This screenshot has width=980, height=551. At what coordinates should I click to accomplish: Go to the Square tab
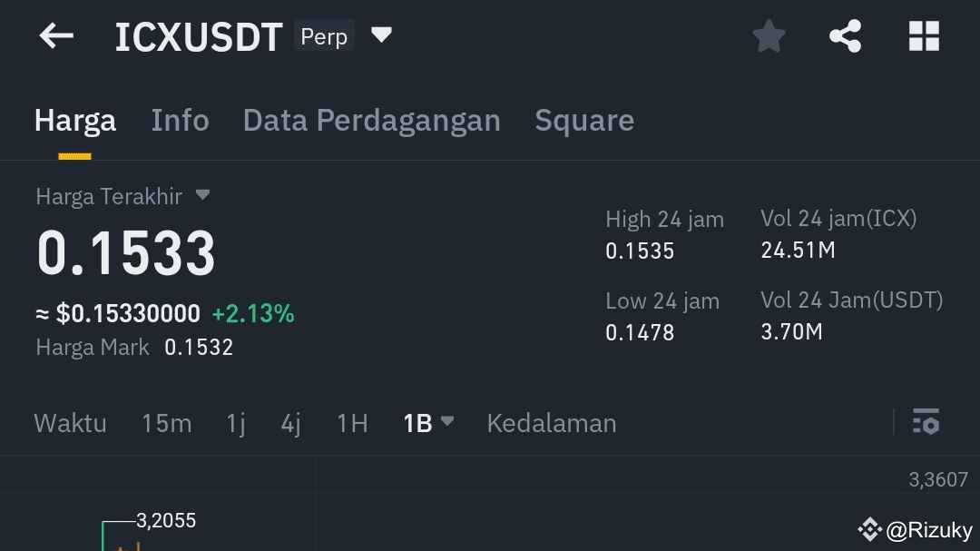coord(584,121)
